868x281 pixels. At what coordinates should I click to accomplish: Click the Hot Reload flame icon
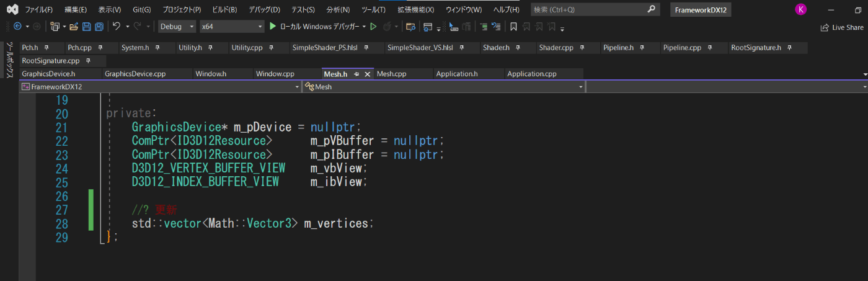(387, 26)
